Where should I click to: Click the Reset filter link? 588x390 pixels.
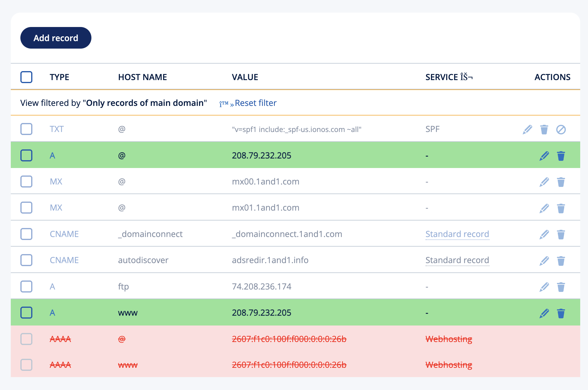tap(255, 103)
